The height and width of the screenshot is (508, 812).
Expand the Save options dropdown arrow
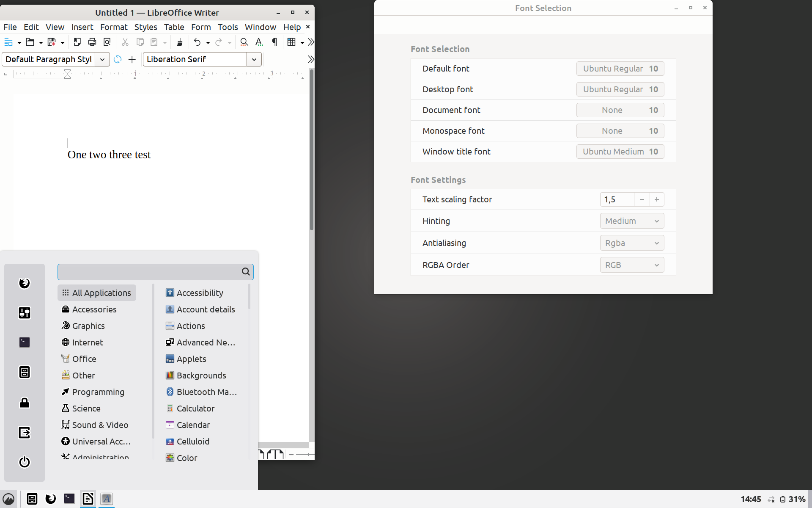(62, 42)
